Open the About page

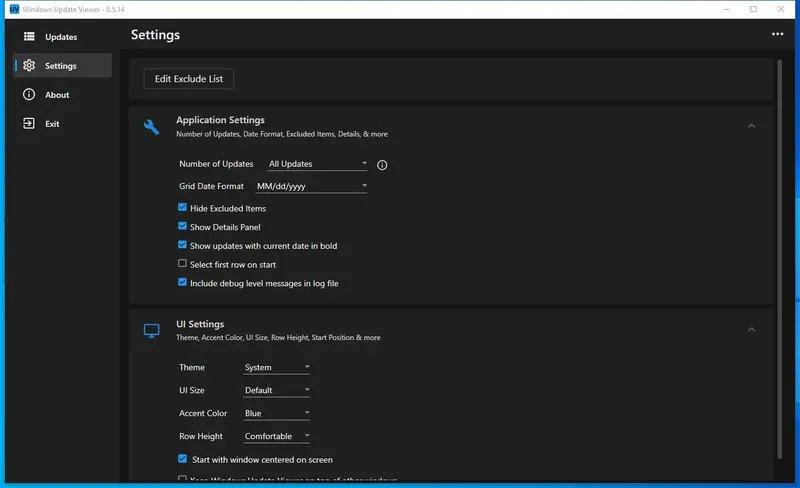click(x=57, y=95)
